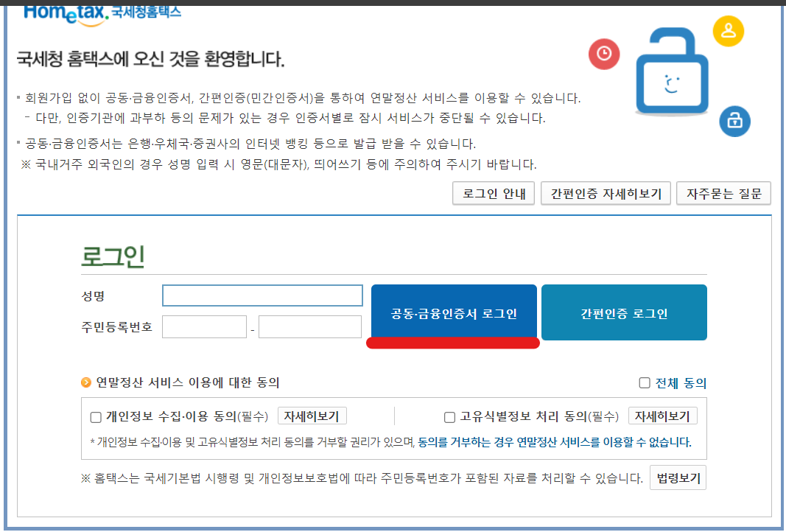Click the second 주민등록번호 input box
The width and height of the screenshot is (786, 532).
click(x=309, y=326)
